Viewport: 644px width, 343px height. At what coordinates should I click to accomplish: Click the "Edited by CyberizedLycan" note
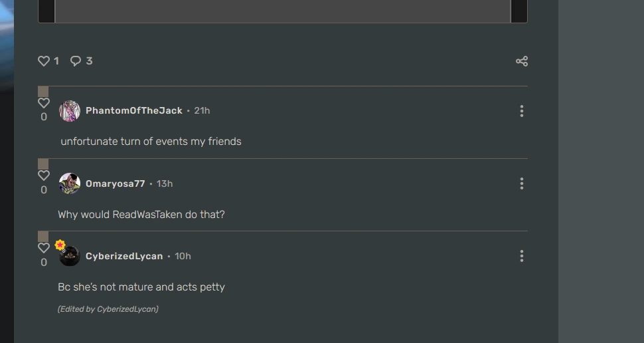tap(108, 309)
